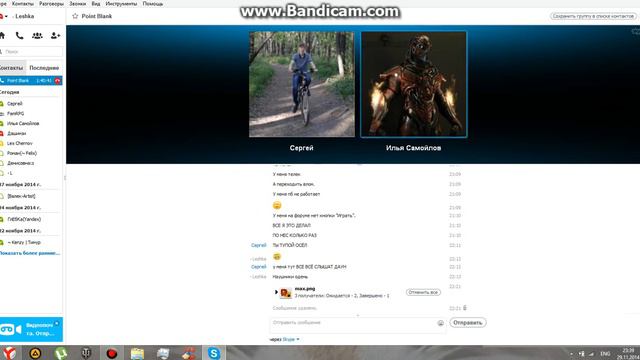
Task: Open the Разговоры menu
Action: tap(51, 4)
